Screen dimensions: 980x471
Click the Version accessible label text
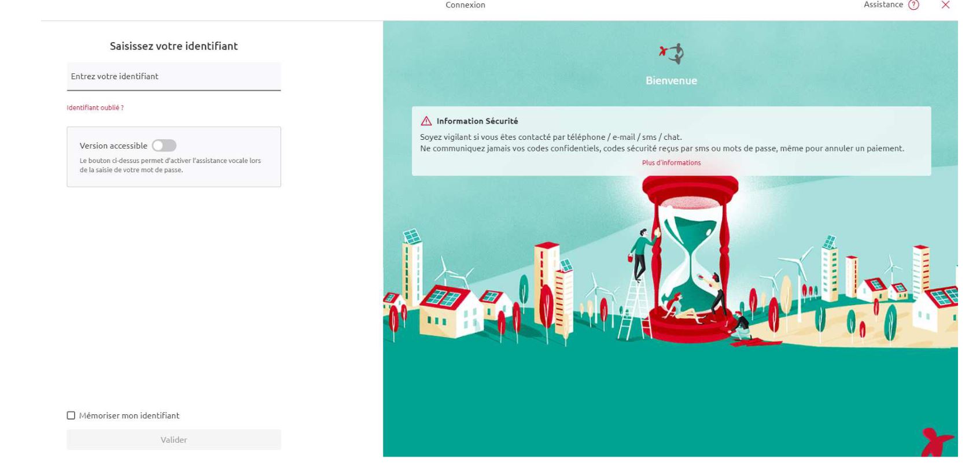(x=113, y=146)
